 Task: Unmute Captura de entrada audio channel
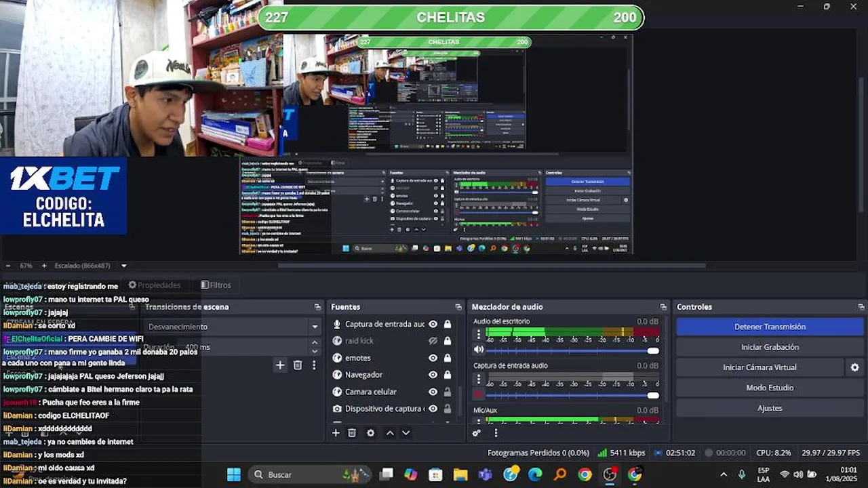pos(479,394)
